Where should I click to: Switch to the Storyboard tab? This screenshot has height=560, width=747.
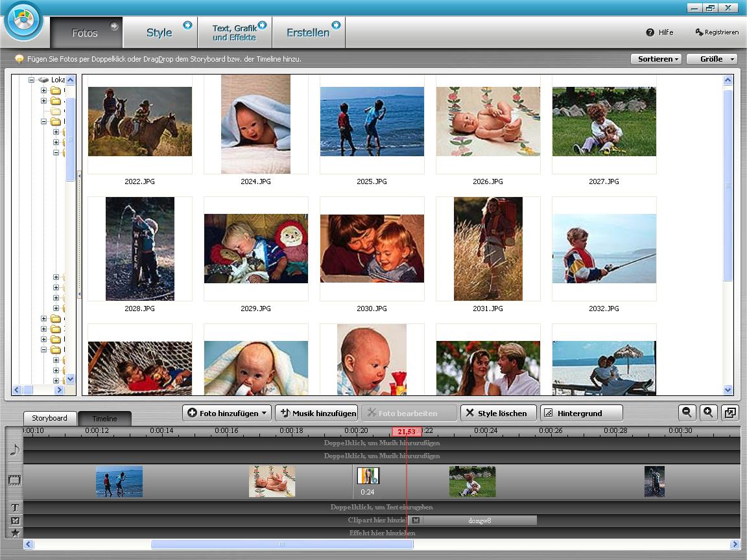click(x=50, y=418)
